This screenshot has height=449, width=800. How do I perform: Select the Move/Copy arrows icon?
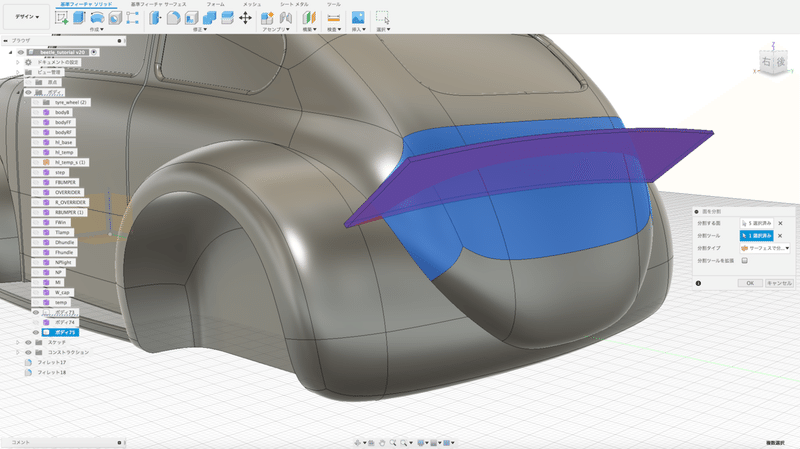[x=245, y=18]
